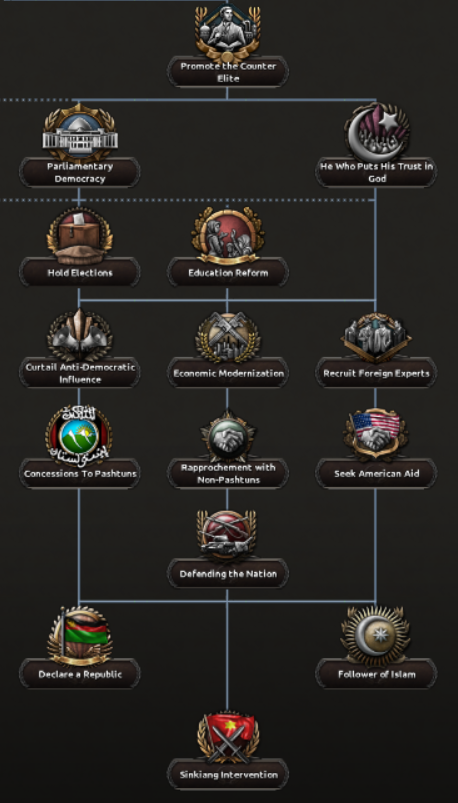The width and height of the screenshot is (458, 803).
Task: Select the Concessions To Pashtuns emblem icon
Action: click(x=79, y=435)
